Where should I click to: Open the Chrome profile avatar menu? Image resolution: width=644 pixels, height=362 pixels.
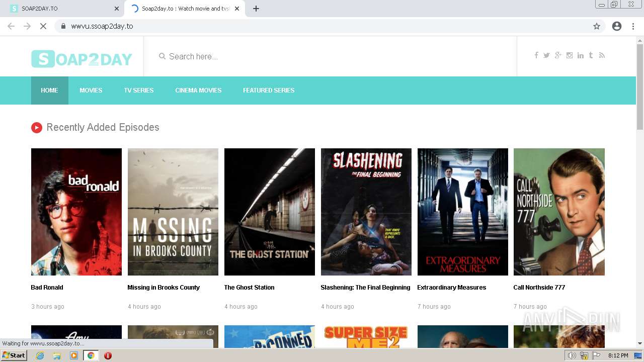(x=617, y=26)
